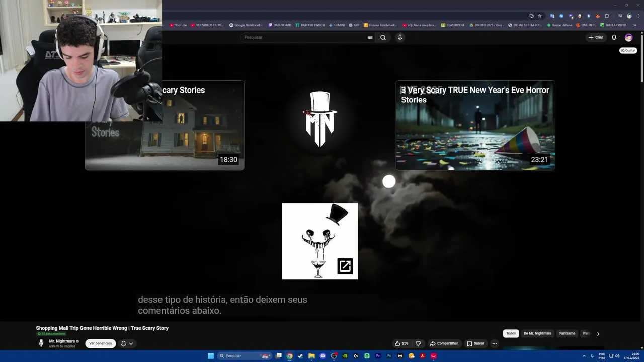Save video with Salvar button
Image resolution: width=644 pixels, height=362 pixels.
pos(475,343)
